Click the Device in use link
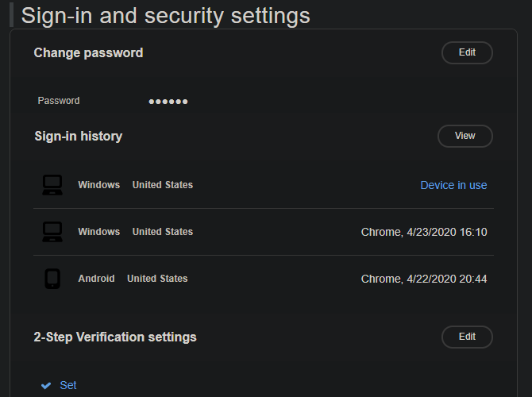Screen dimensions: 532x397 pyautogui.click(x=453, y=185)
